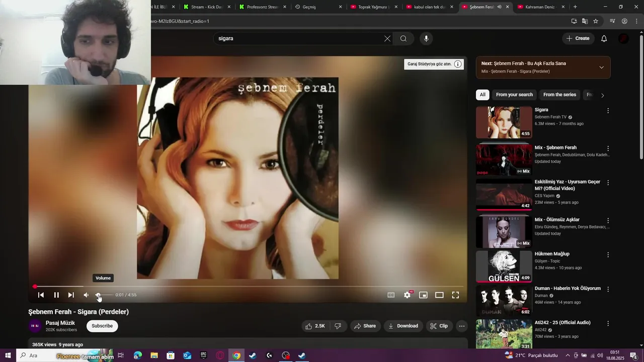Open the Windows Start menu
Screen dimensions: 644x362
pyautogui.click(x=8, y=355)
